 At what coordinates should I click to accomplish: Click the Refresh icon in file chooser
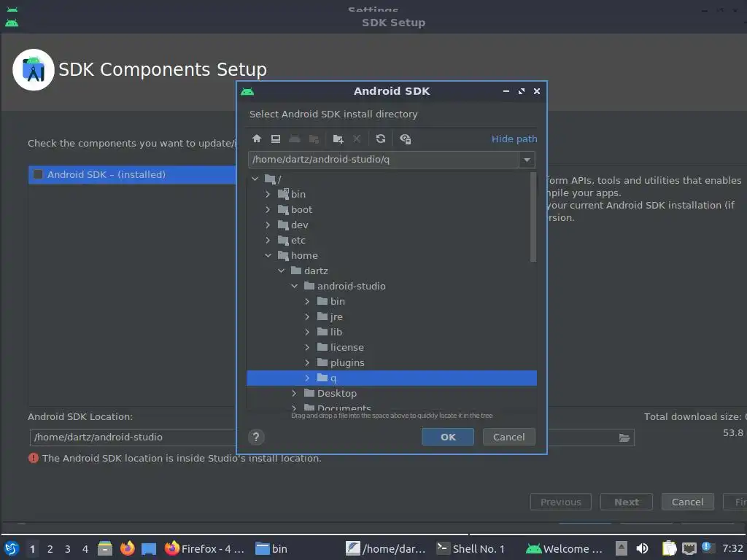(380, 139)
